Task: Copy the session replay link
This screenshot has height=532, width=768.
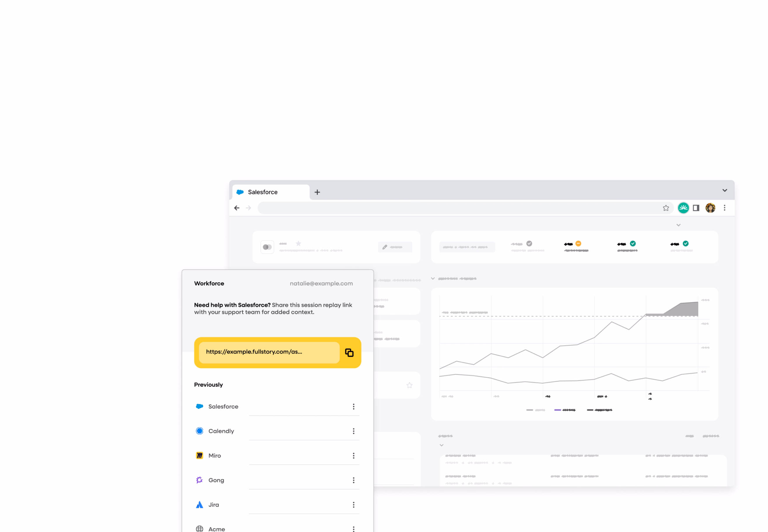Action: click(349, 353)
